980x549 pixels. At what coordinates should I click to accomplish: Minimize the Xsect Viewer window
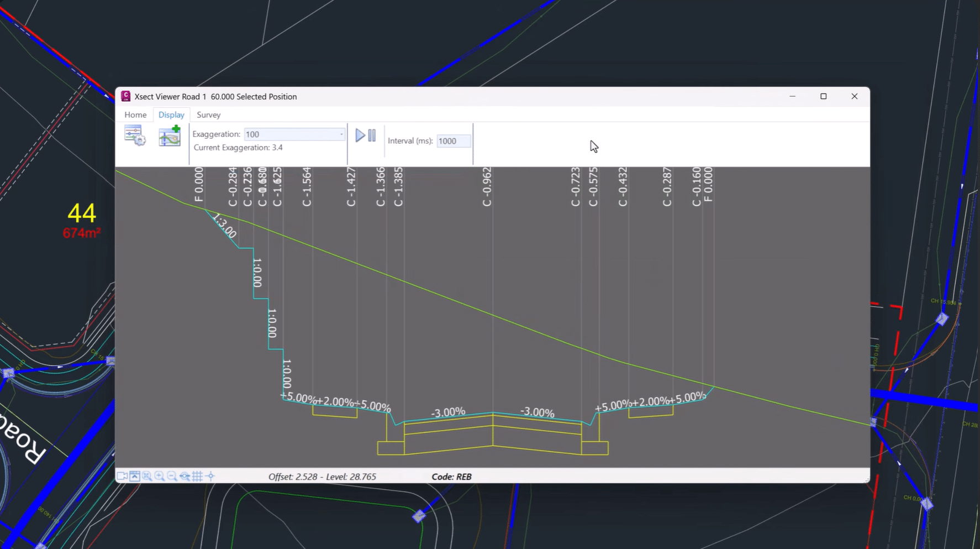tap(792, 96)
